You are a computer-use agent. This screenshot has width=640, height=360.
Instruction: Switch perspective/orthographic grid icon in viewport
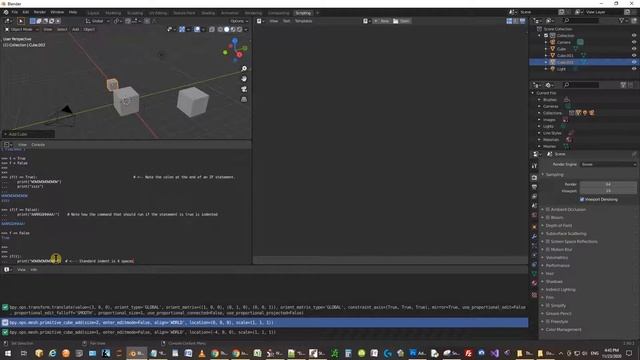pos(244,99)
